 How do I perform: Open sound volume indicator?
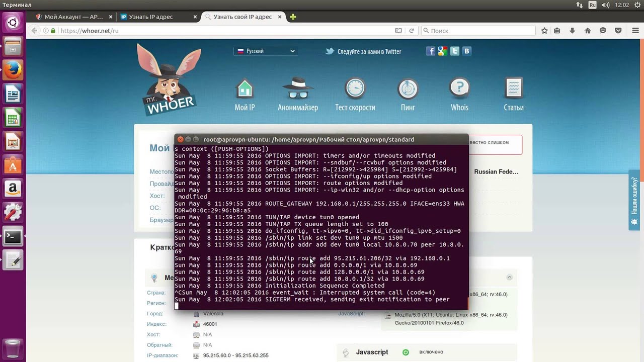pyautogui.click(x=605, y=5)
